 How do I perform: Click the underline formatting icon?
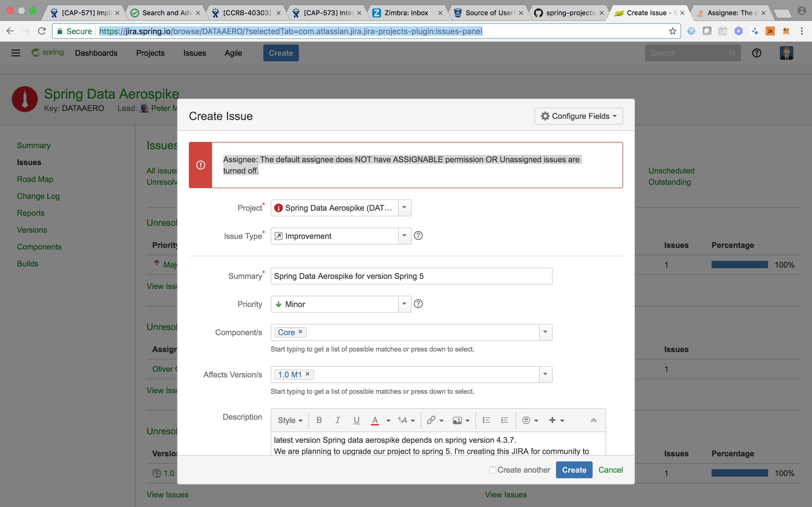pos(356,420)
